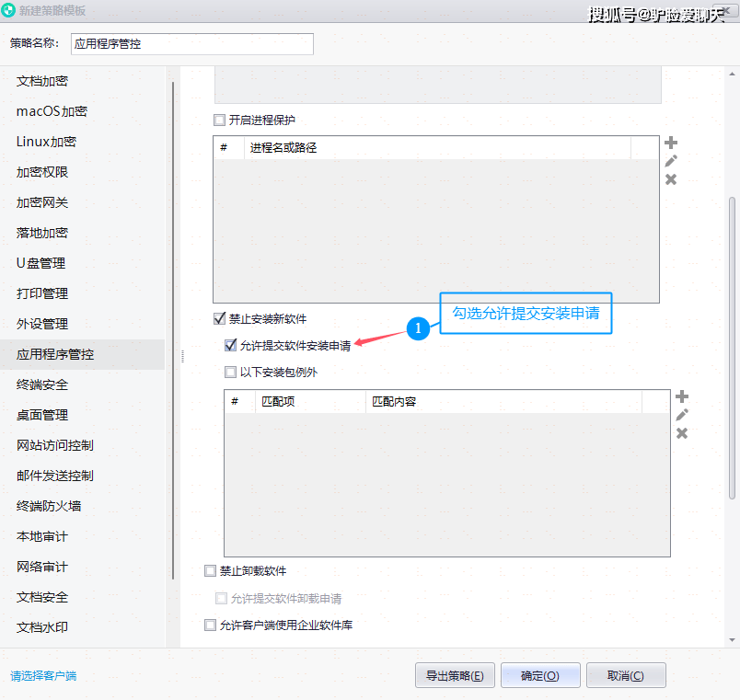This screenshot has height=700, width=740.
Task: Click 请选择客户端 link
Action: tap(43, 676)
